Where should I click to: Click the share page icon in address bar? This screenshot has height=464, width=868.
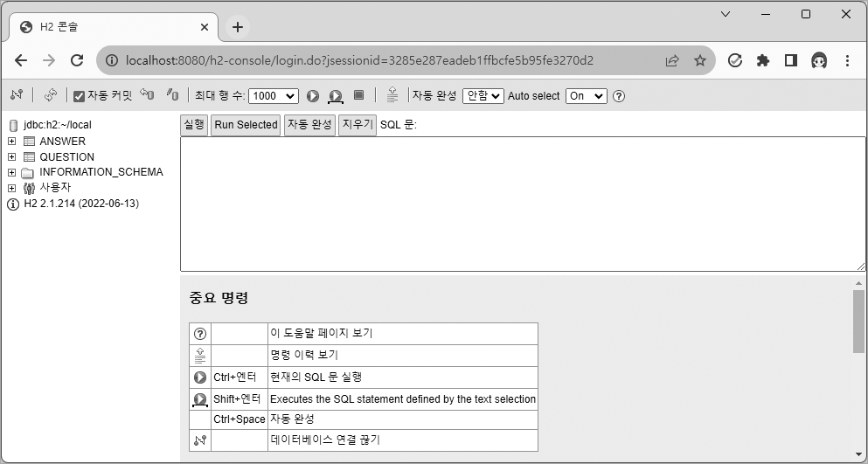pos(672,60)
